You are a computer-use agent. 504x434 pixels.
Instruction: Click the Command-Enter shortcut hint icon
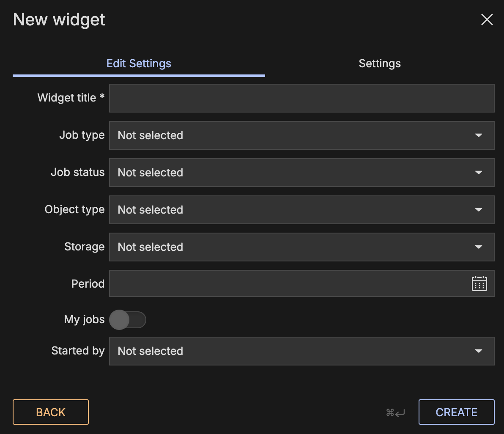[395, 412]
